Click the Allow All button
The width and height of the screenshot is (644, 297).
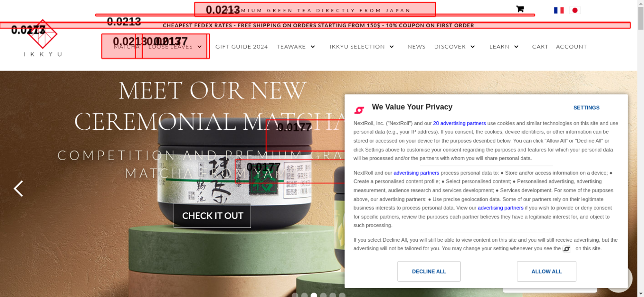(x=546, y=271)
